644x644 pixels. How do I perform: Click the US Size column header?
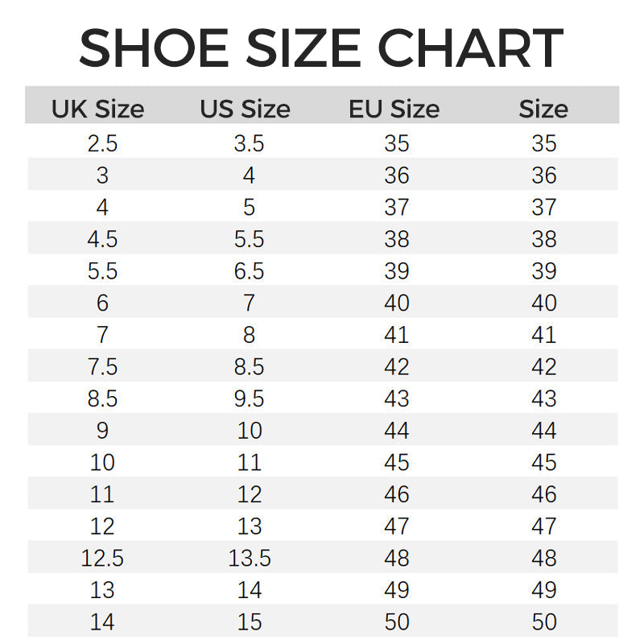(245, 109)
